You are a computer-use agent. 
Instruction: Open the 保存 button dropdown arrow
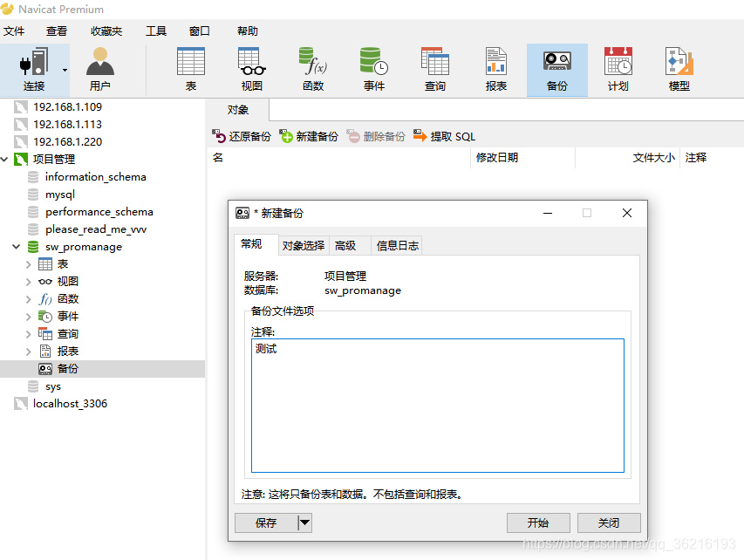tap(304, 522)
